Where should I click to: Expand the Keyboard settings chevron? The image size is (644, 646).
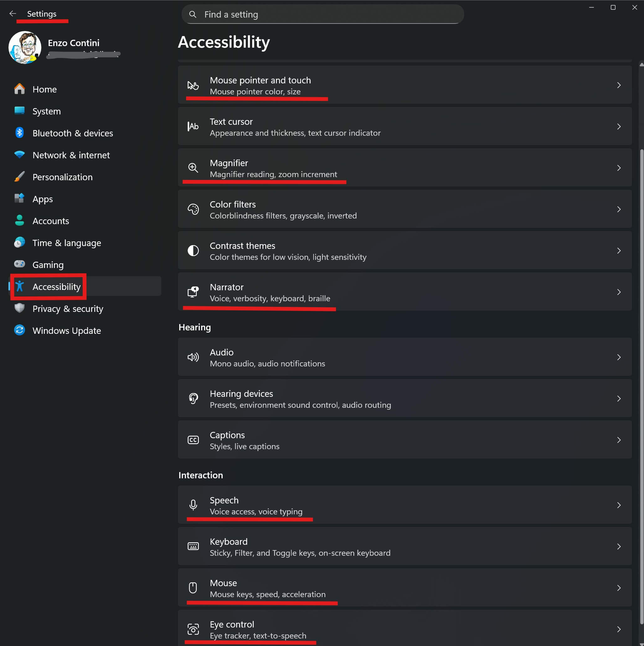pyautogui.click(x=619, y=547)
